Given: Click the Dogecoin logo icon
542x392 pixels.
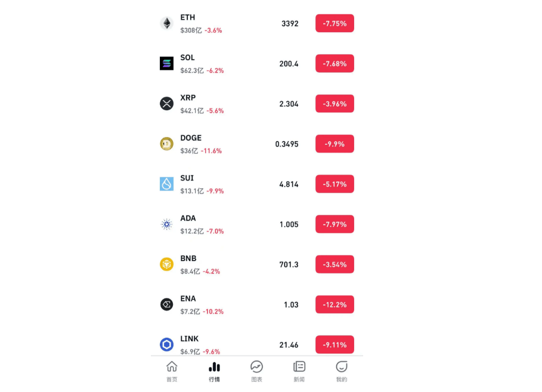Looking at the screenshot, I should coord(166,144).
